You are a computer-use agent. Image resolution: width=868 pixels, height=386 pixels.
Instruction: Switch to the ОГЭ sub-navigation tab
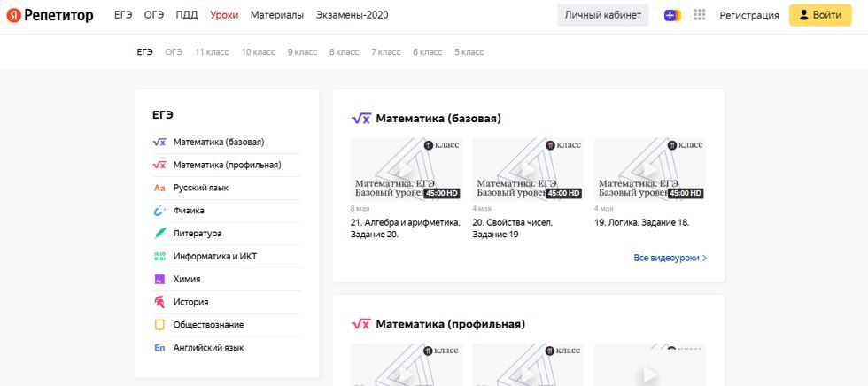(174, 52)
